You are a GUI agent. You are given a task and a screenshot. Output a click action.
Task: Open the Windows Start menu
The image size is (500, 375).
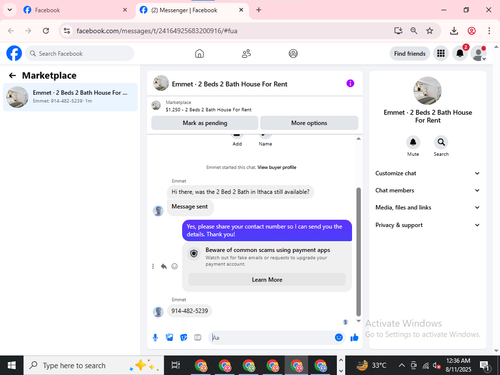[x=12, y=366]
